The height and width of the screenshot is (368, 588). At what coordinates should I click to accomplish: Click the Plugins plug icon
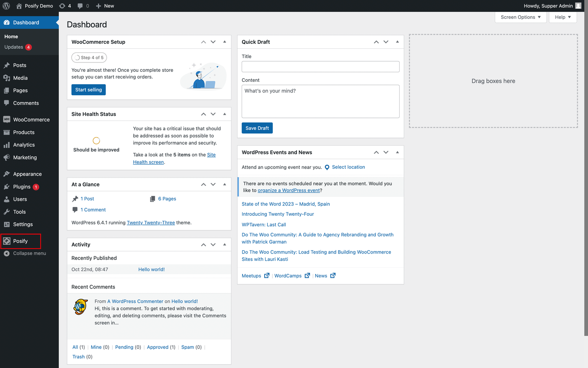6,187
